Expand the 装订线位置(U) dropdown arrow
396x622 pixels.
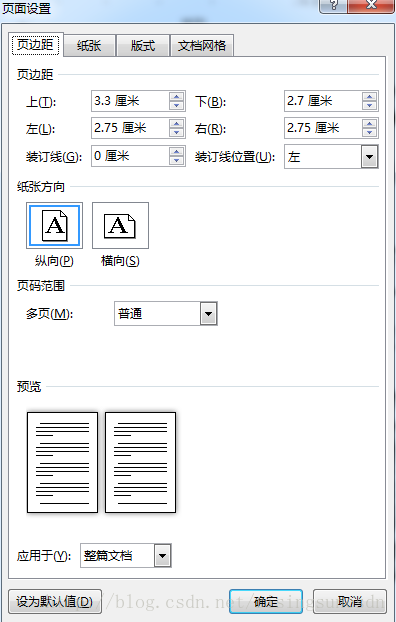[369, 157]
